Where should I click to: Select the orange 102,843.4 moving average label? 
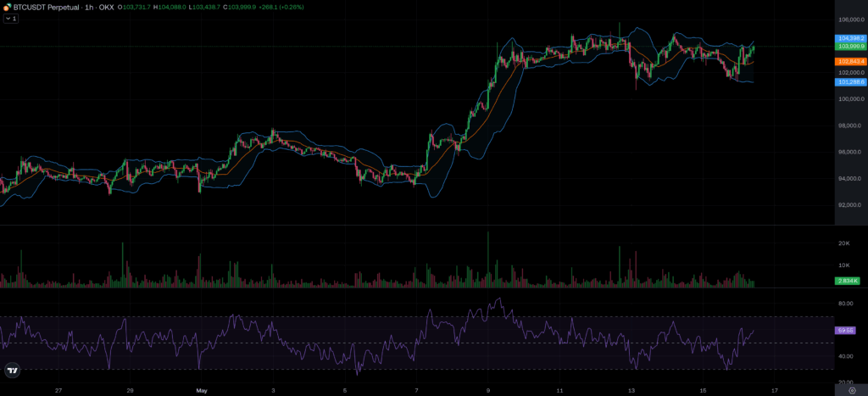click(x=851, y=62)
